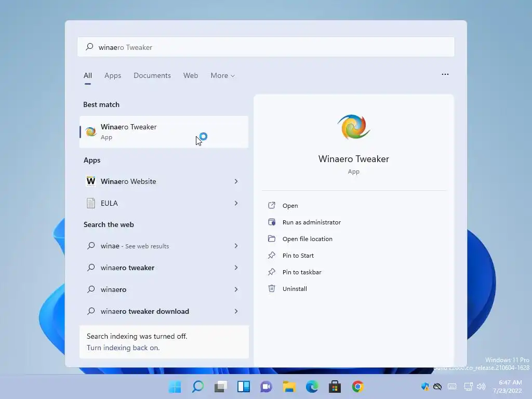Expand the EULA result chevron
Image resolution: width=532 pixels, height=399 pixels.
click(236, 203)
